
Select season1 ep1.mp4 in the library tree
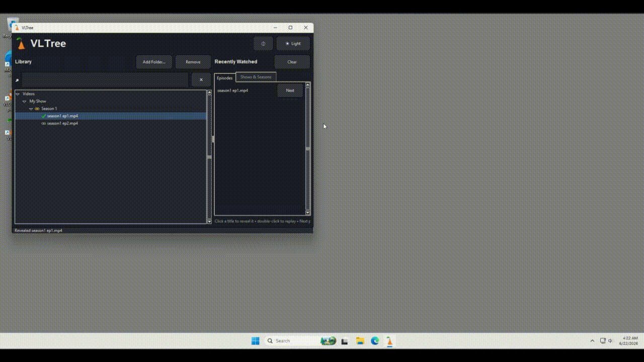[x=62, y=116]
